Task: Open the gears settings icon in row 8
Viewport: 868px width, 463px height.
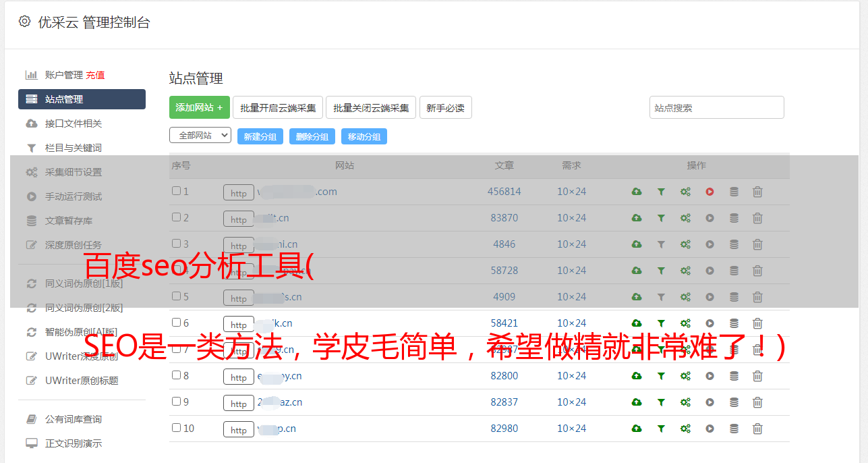Action: 685,376
